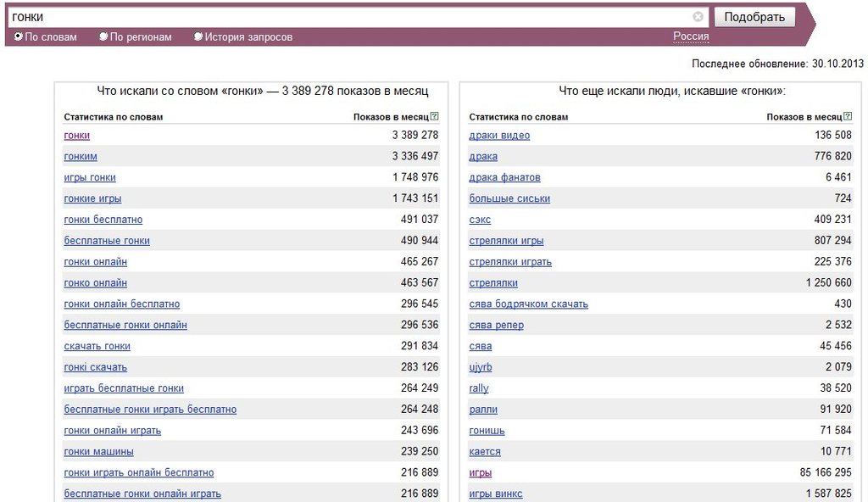Follow the 'гонки онлайн бесплатно' link
Screen dimensions: 868x502
122,304
